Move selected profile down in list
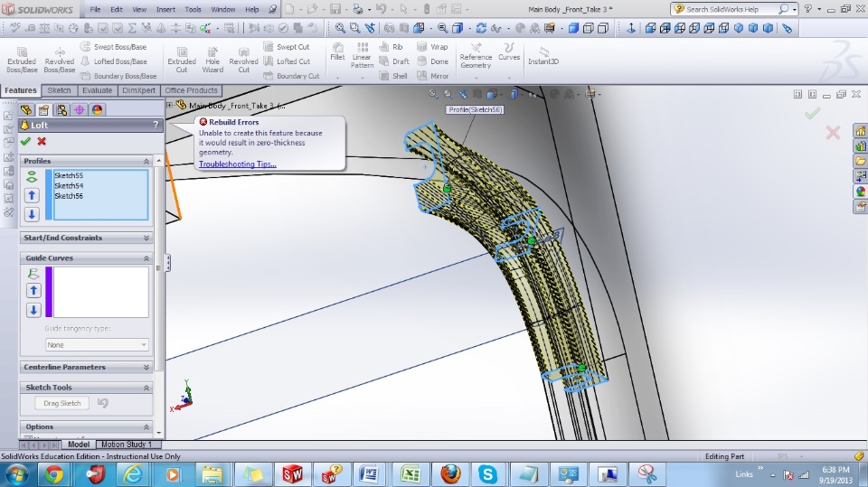The width and height of the screenshot is (868, 487). pos(33,214)
